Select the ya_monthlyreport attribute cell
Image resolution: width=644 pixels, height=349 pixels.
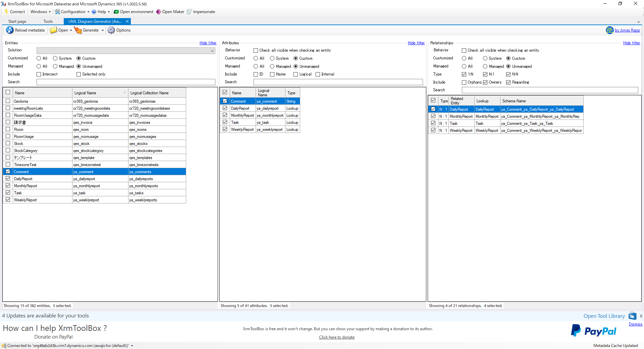click(270, 115)
